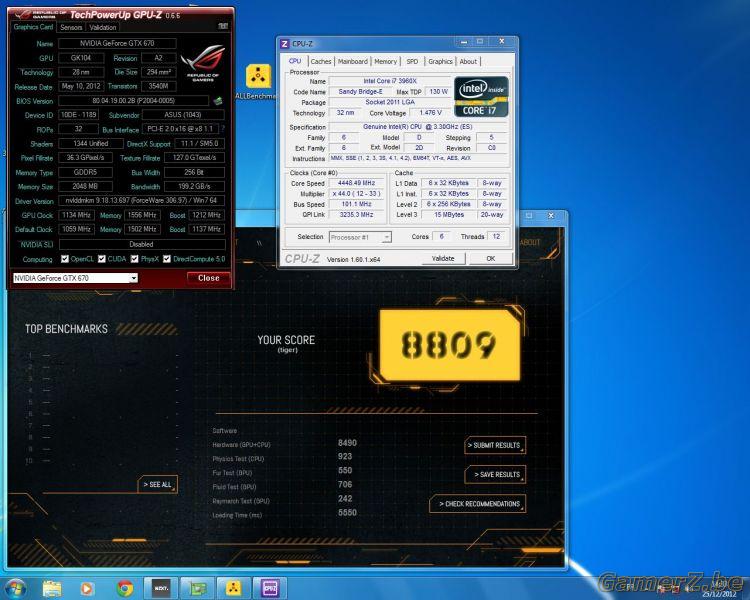Switch to GPU-Z via its green card taskbar icon
This screenshot has width=750, height=600.
[197, 588]
